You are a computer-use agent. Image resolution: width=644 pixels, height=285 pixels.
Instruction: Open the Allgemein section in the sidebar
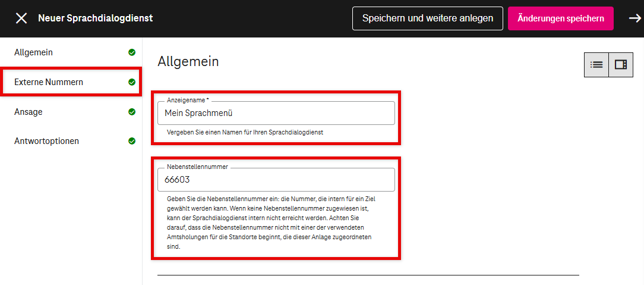tap(34, 52)
